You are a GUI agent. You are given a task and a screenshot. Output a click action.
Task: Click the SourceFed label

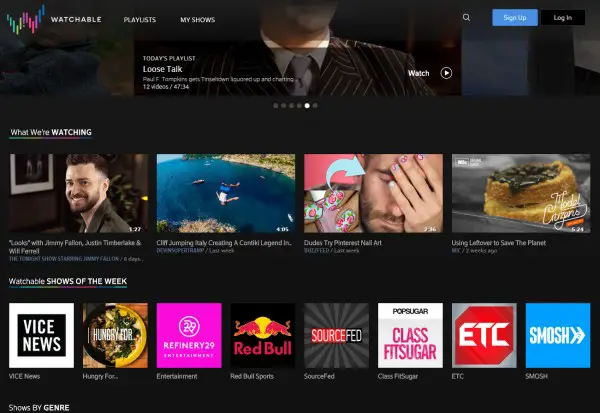(319, 376)
